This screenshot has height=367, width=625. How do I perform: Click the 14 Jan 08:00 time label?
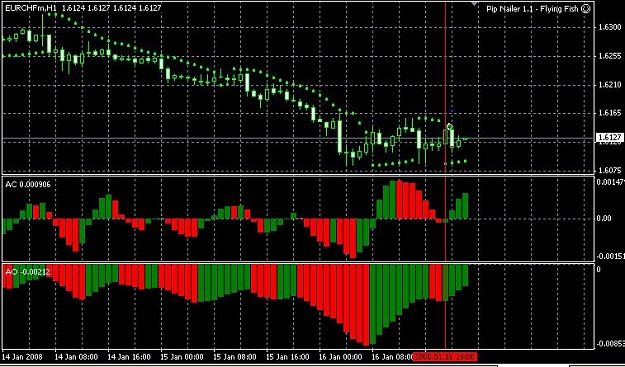(76, 357)
